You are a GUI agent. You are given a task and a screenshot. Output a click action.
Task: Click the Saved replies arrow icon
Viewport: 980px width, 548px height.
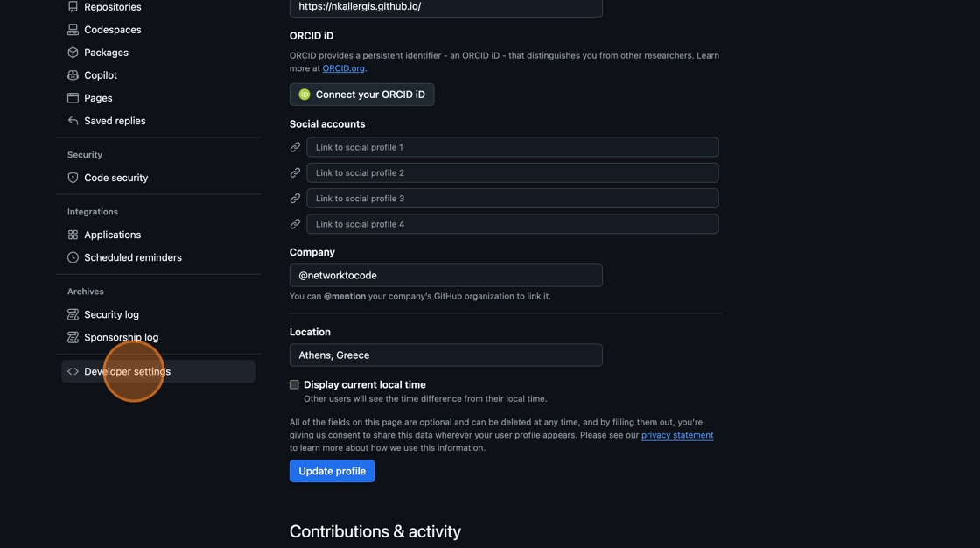pyautogui.click(x=73, y=121)
